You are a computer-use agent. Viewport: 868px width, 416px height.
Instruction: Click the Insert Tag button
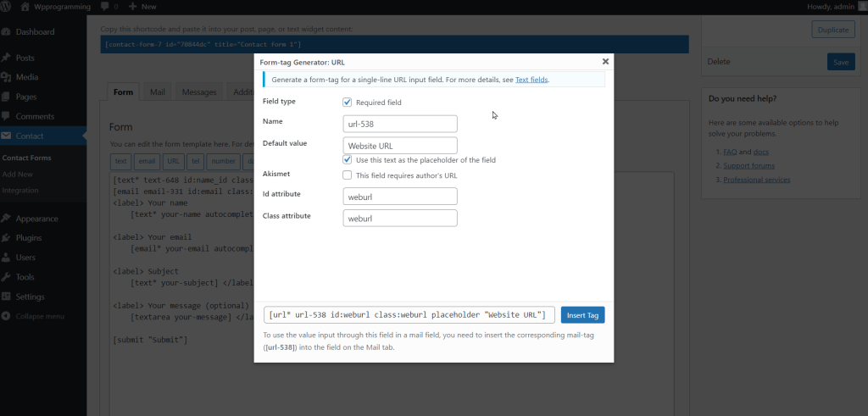pyautogui.click(x=582, y=315)
